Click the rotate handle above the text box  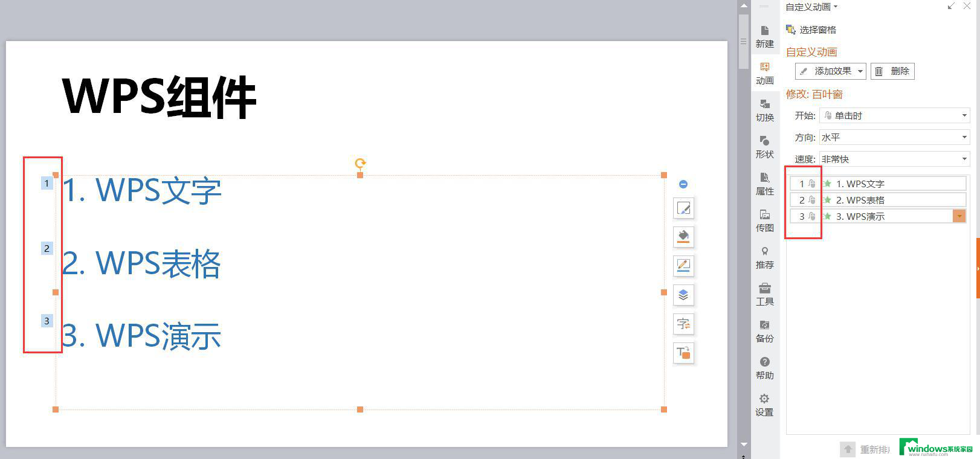click(360, 163)
